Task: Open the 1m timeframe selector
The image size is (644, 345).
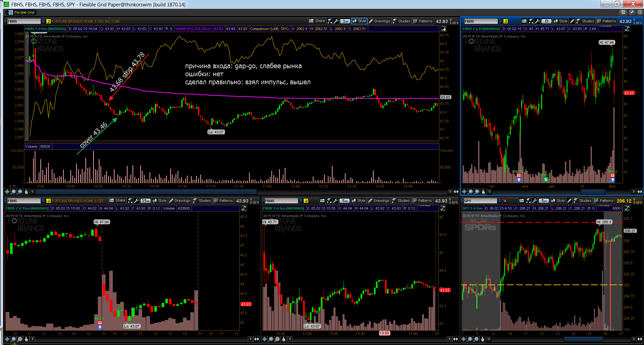Action: pyautogui.click(x=345, y=21)
